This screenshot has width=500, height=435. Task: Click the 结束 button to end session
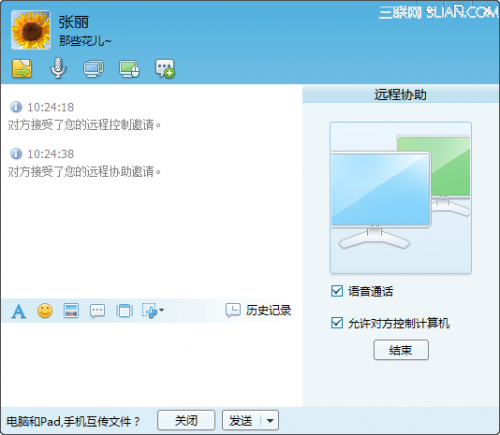pyautogui.click(x=401, y=350)
